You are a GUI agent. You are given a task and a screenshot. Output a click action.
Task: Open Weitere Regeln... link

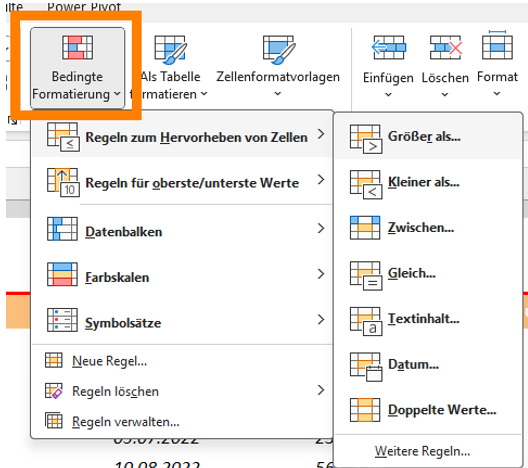[x=422, y=451]
